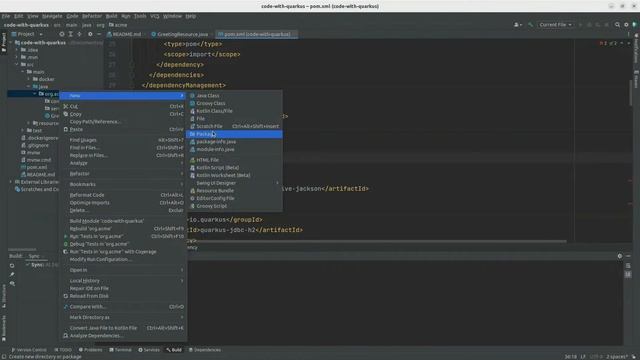Image resolution: width=640 pixels, height=360 pixels.
Task: Open the Services tool window
Action: pos(149,350)
